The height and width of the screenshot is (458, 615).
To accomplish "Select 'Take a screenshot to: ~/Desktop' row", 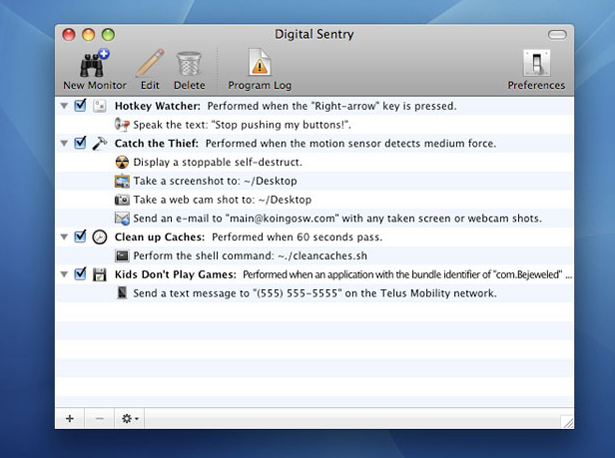I will coord(315,181).
